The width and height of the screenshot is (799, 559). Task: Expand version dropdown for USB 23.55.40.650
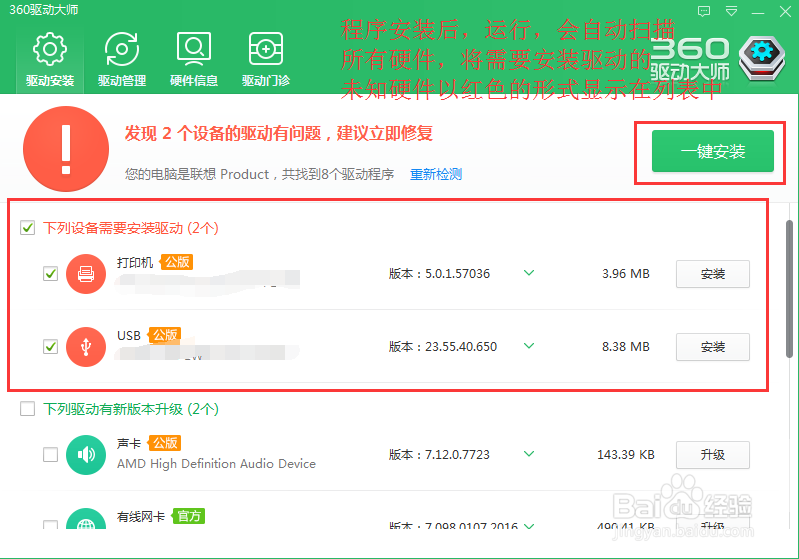coord(529,346)
